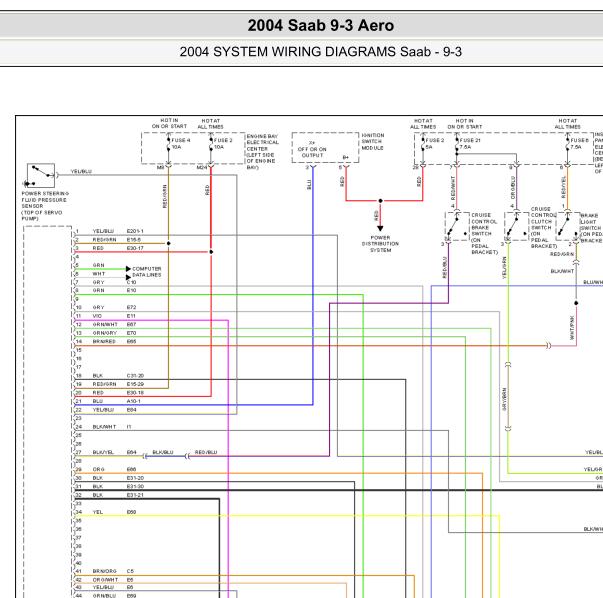Click the YEL/BLU label beside the steering sensor

tap(81, 172)
